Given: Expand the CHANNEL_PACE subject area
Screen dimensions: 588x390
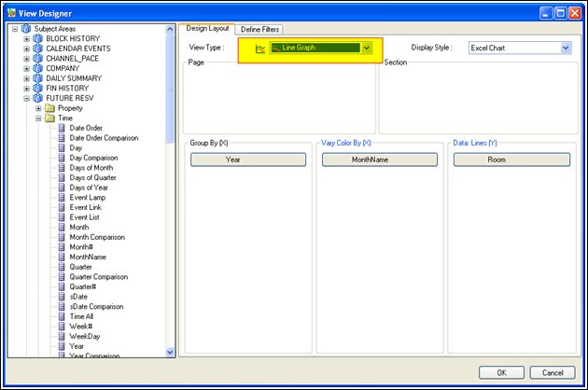Looking at the screenshot, I should 26,58.
